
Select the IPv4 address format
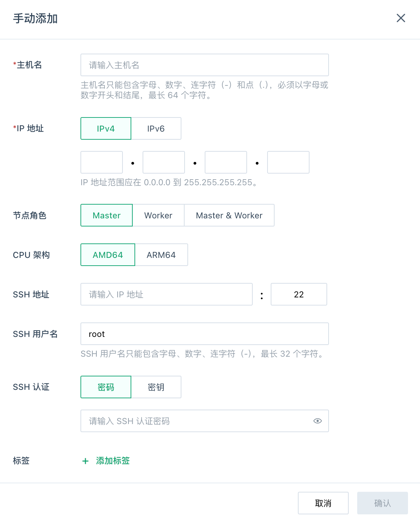pos(106,128)
